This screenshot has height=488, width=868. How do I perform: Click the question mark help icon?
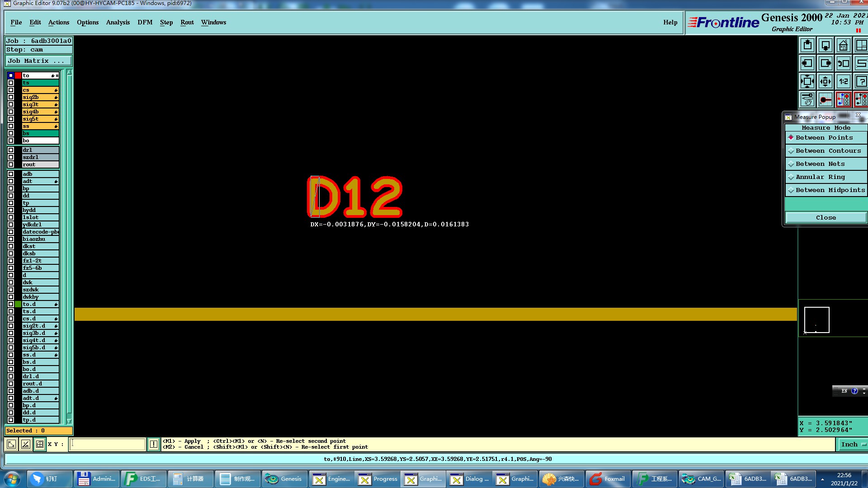pos(861,81)
